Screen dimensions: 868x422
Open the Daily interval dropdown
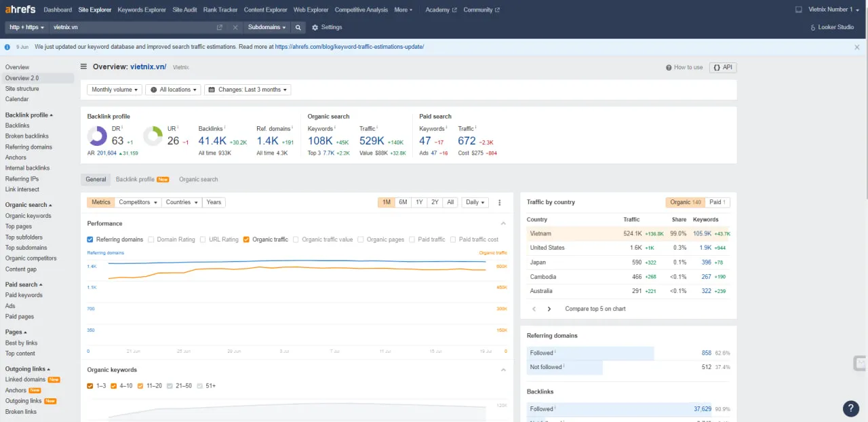(475, 202)
